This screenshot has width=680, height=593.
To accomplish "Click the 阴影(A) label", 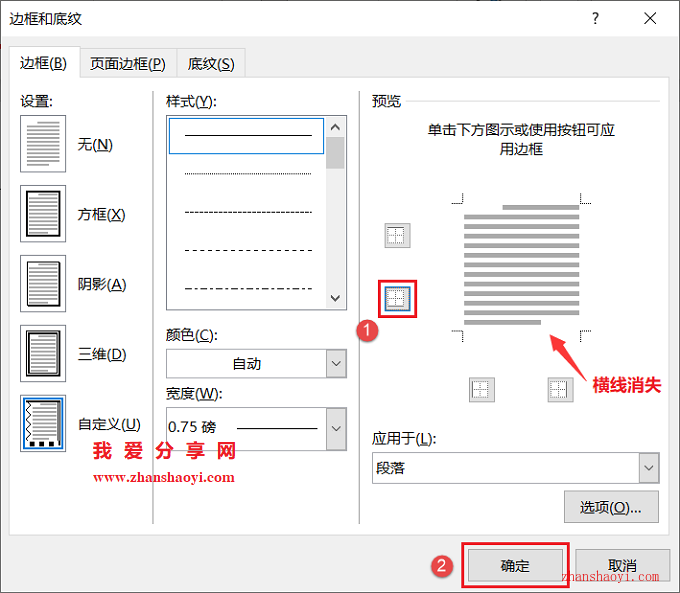I will coord(102,284).
